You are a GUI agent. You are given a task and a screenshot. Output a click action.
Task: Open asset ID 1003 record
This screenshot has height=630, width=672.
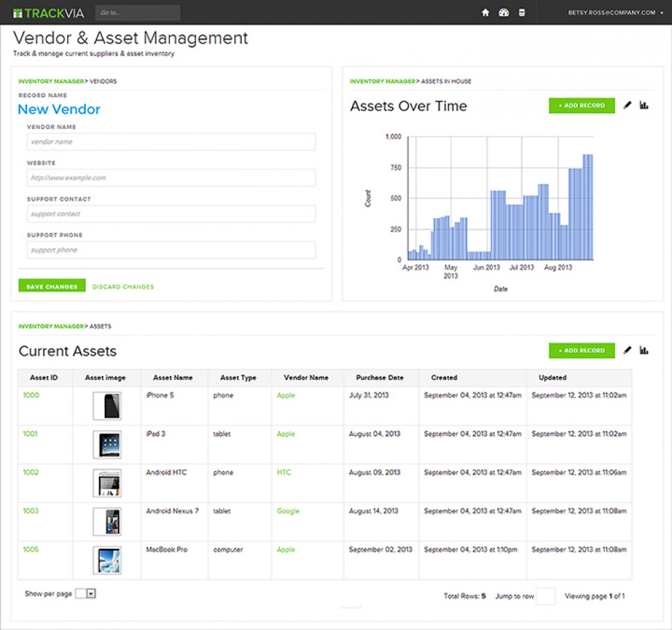point(30,511)
